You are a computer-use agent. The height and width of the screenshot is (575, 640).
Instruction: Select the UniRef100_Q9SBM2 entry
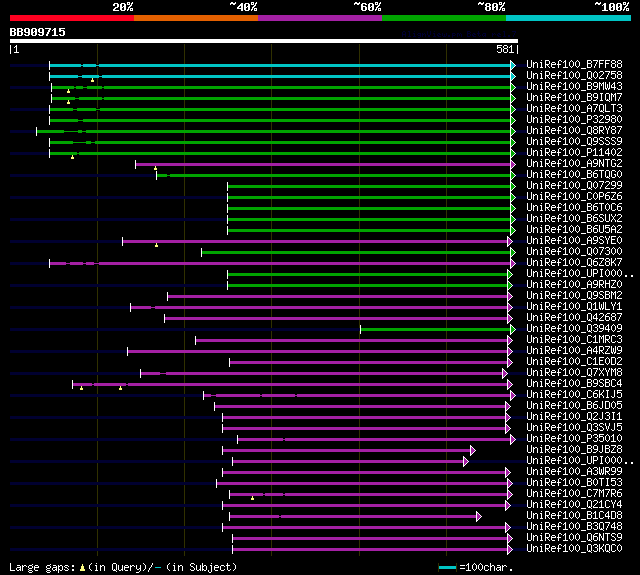(574, 296)
